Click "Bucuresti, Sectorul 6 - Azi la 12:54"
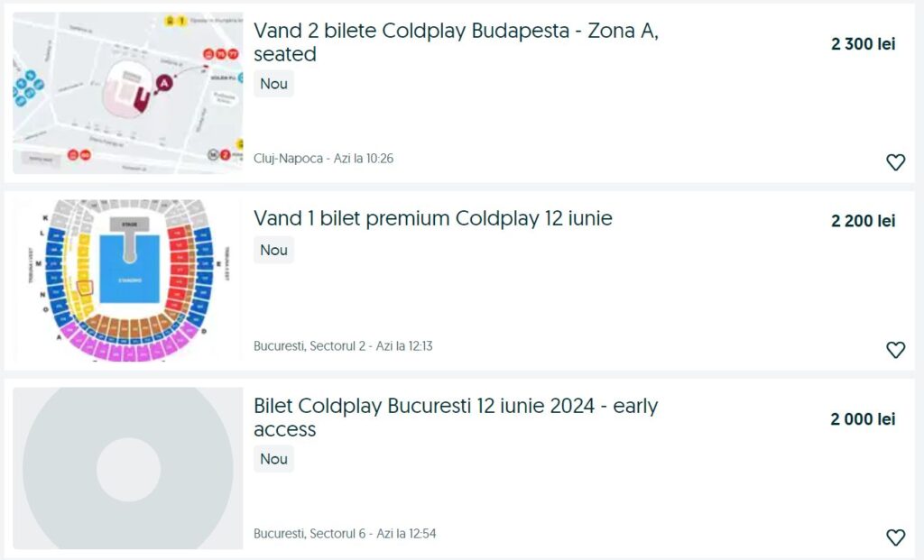 345,533
